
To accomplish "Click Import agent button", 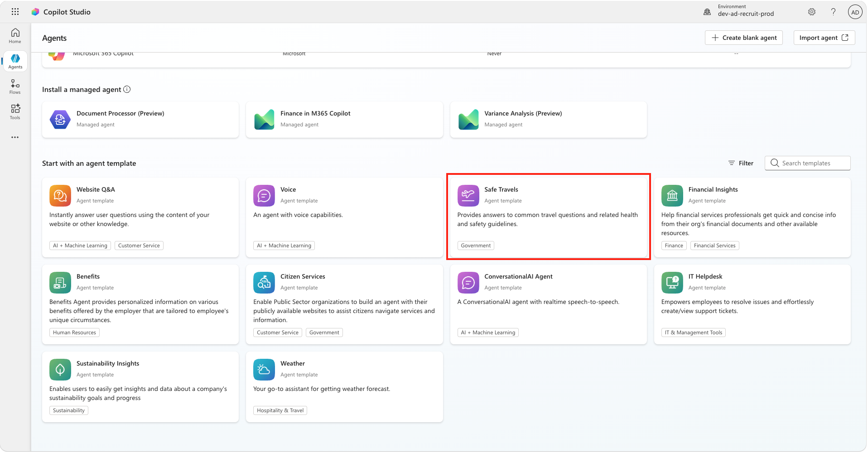I will tap(824, 38).
